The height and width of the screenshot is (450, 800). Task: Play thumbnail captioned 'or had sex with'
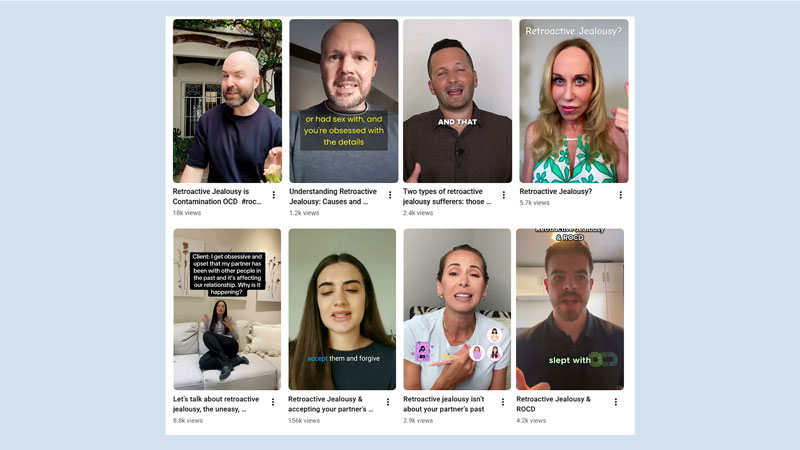343,101
